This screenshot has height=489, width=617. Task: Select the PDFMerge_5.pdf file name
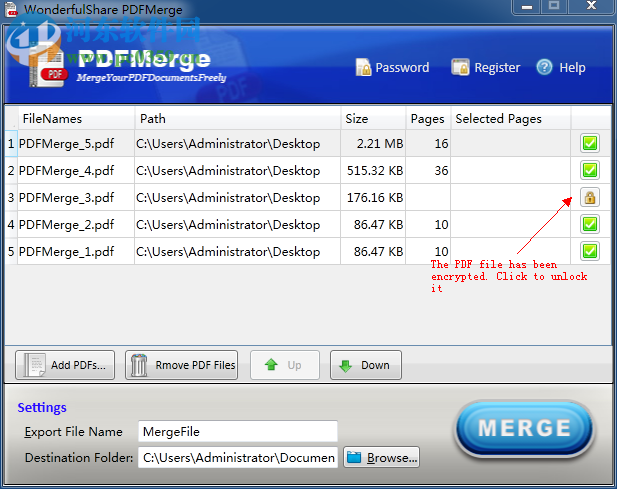tap(67, 144)
